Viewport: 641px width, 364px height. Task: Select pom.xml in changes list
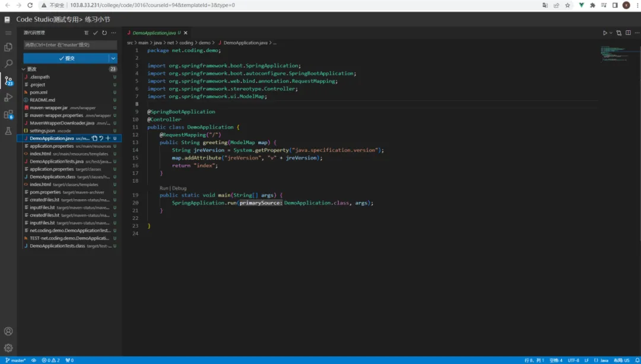point(69,92)
